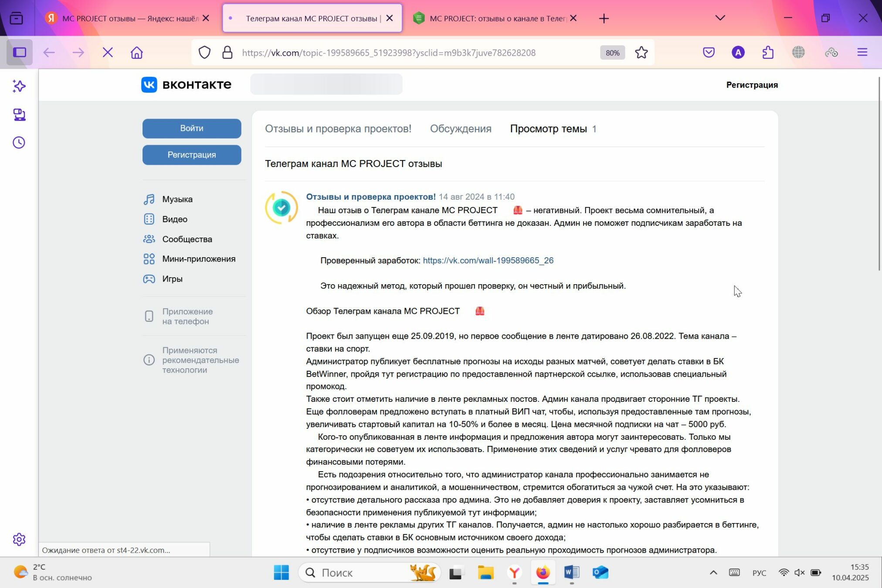The width and height of the screenshot is (882, 588).
Task: Switch to the Обсуждения tab
Action: pyautogui.click(x=461, y=129)
